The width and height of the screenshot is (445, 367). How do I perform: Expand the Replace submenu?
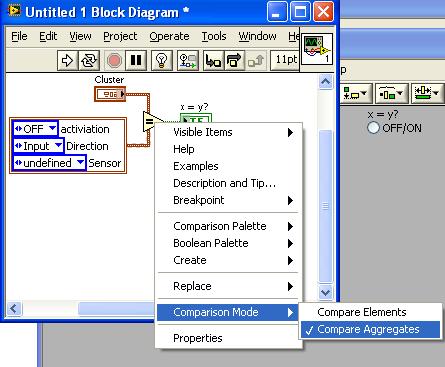[x=229, y=286]
